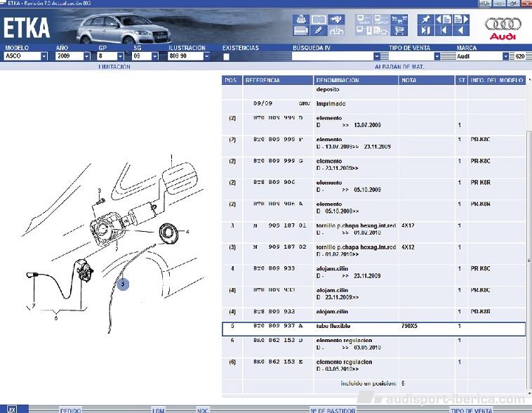This screenshot has width=532, height=413.
Task: Click the FX icon in the bottom bar
Action: pos(11,409)
